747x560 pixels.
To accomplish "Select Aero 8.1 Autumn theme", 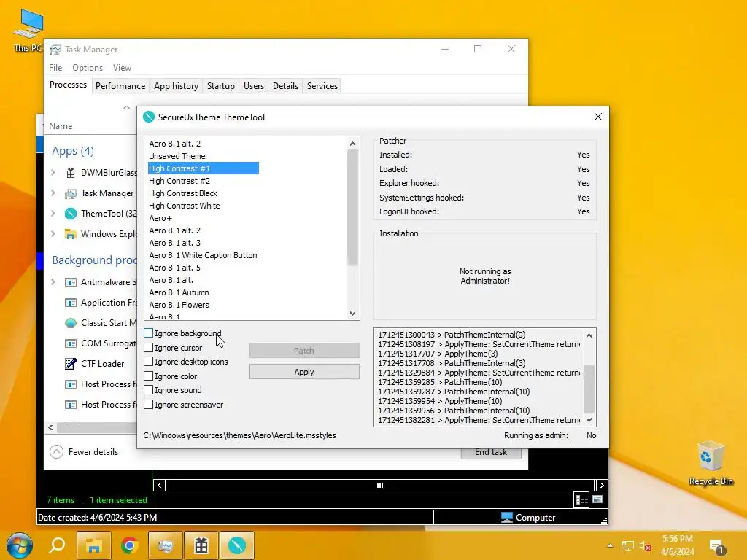I will [x=179, y=292].
